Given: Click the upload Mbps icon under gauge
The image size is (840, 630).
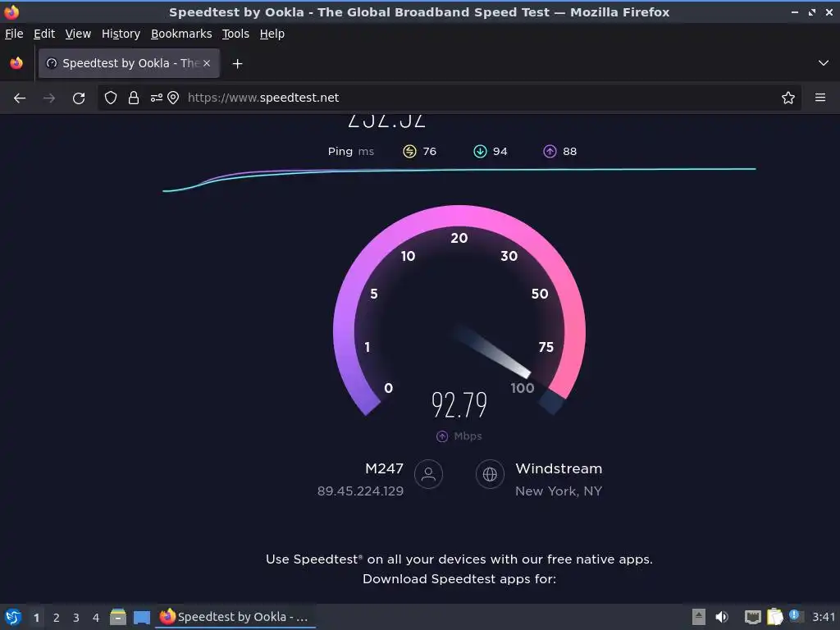Looking at the screenshot, I should click(442, 436).
